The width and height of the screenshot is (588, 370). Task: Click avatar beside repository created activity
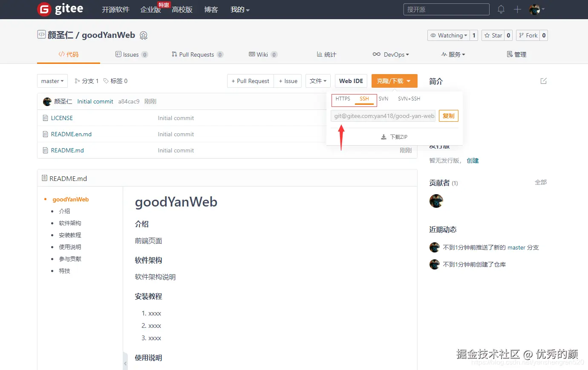pyautogui.click(x=434, y=264)
